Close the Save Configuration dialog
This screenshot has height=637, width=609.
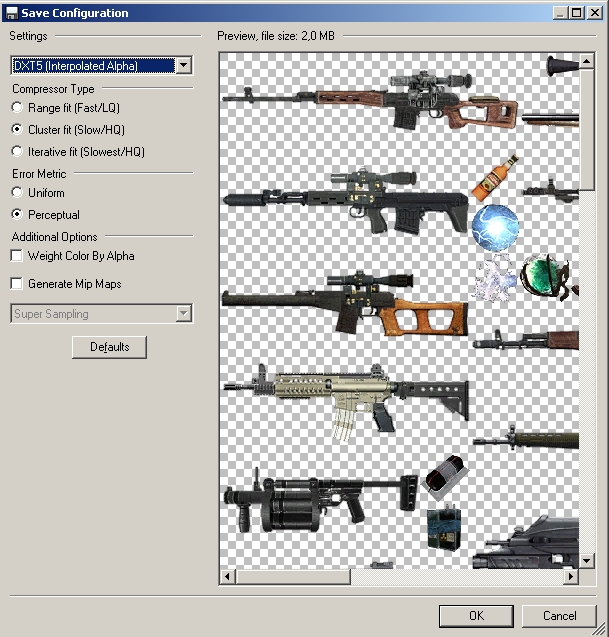(595, 13)
